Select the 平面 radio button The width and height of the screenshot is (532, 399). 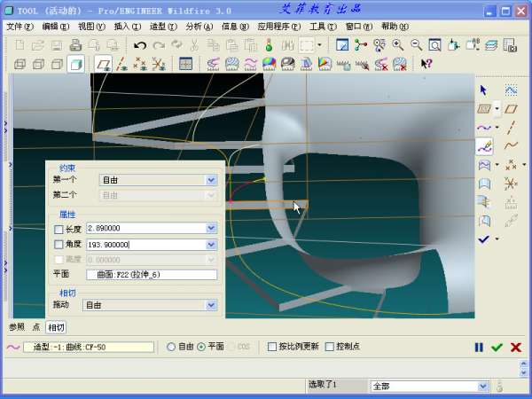point(201,347)
